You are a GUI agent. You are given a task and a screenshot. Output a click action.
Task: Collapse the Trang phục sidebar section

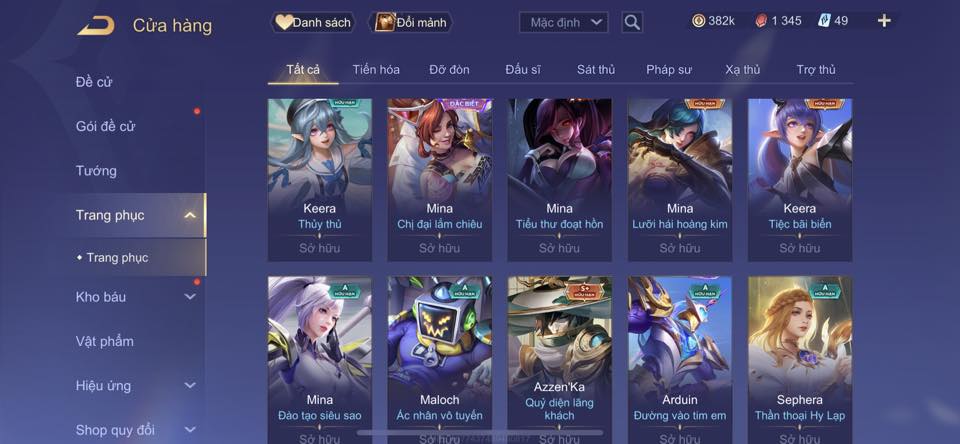pyautogui.click(x=190, y=215)
